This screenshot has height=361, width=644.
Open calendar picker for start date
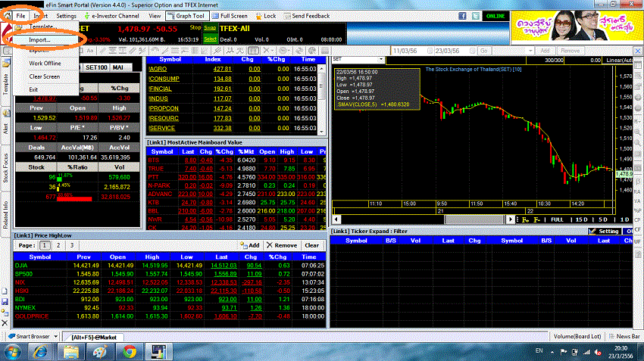pos(430,51)
